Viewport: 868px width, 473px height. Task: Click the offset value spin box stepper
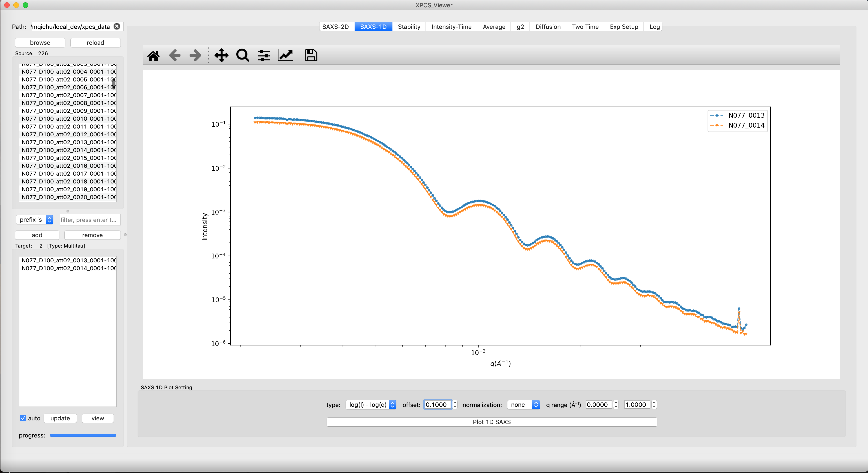[x=455, y=404]
